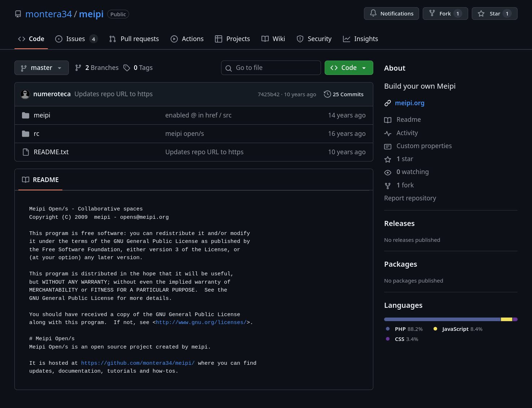Click the Star count badge
The height and width of the screenshot is (408, 532).
507,14
